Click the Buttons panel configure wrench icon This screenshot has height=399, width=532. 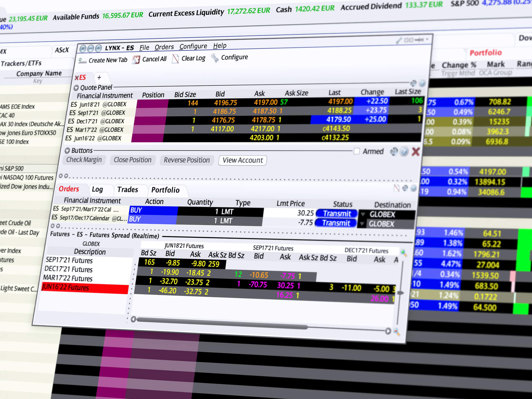[394, 152]
